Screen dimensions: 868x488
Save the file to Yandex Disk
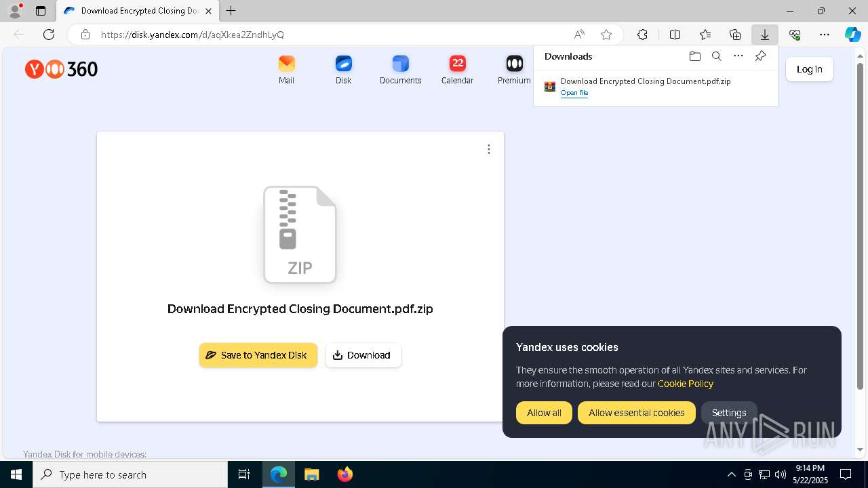(258, 355)
